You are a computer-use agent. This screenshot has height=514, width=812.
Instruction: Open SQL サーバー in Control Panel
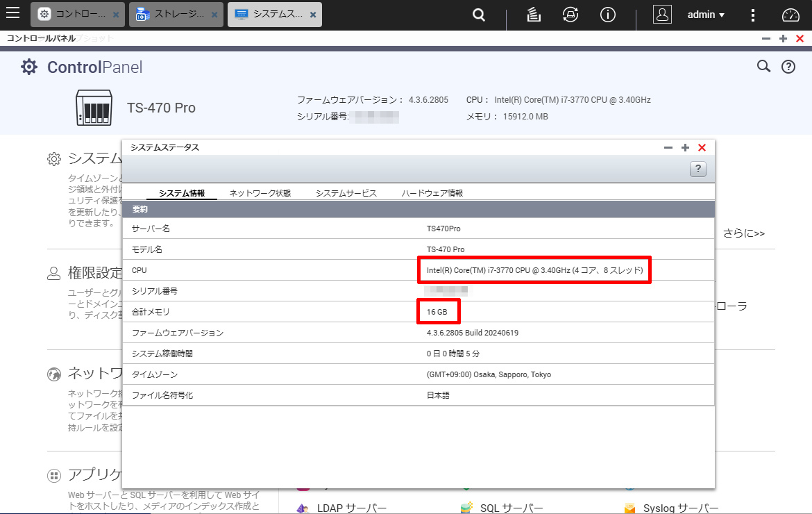point(511,508)
